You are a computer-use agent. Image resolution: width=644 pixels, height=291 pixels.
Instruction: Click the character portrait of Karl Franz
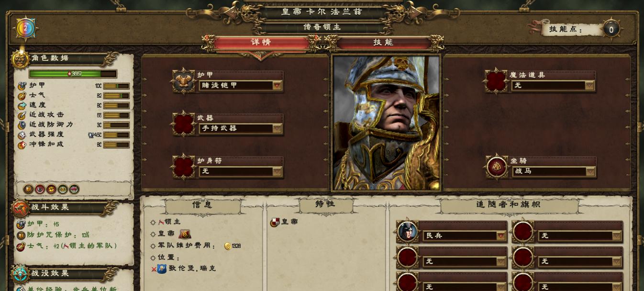pos(387,123)
